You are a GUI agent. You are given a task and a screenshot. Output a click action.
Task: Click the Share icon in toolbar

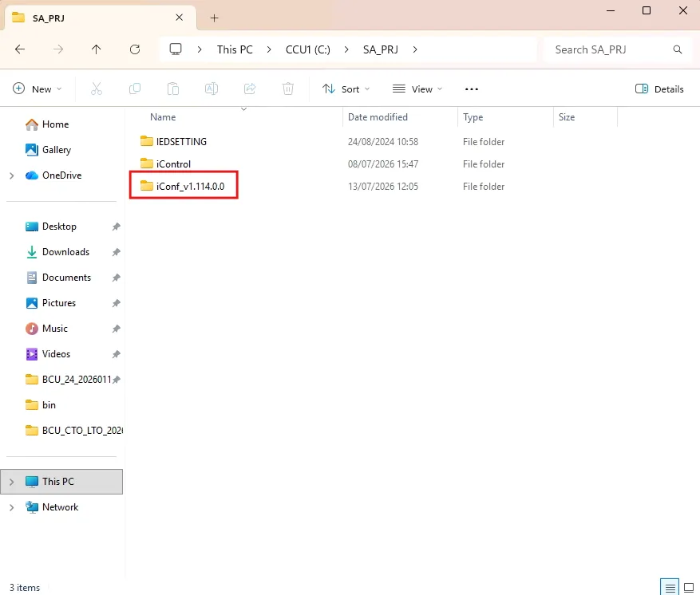click(x=250, y=89)
